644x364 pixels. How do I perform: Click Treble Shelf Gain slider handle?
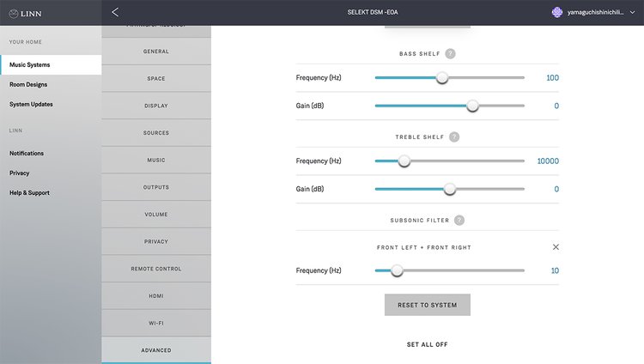click(x=449, y=189)
